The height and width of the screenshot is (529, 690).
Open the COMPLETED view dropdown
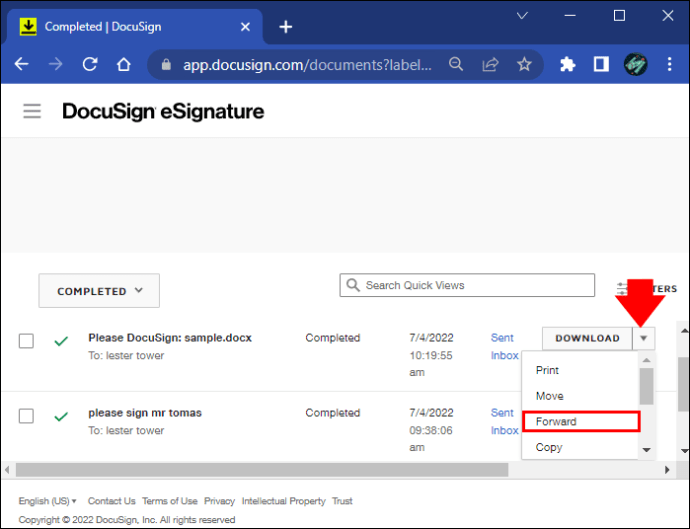point(99,290)
